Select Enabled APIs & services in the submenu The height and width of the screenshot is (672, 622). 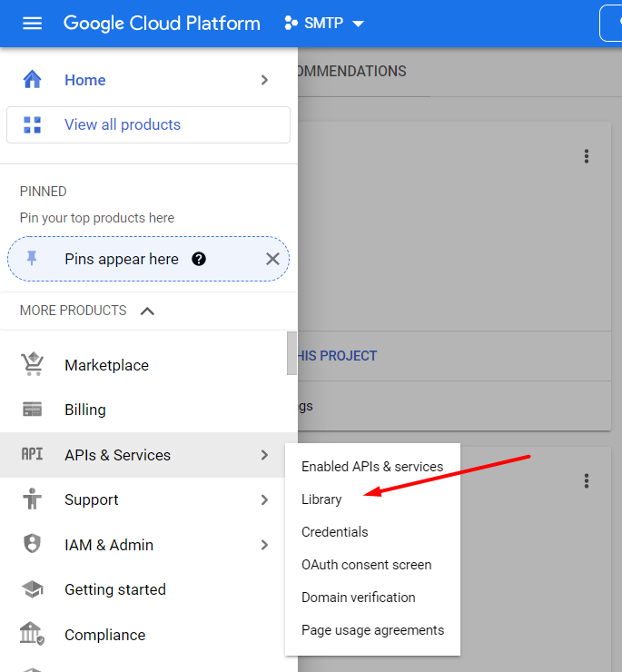pos(372,466)
